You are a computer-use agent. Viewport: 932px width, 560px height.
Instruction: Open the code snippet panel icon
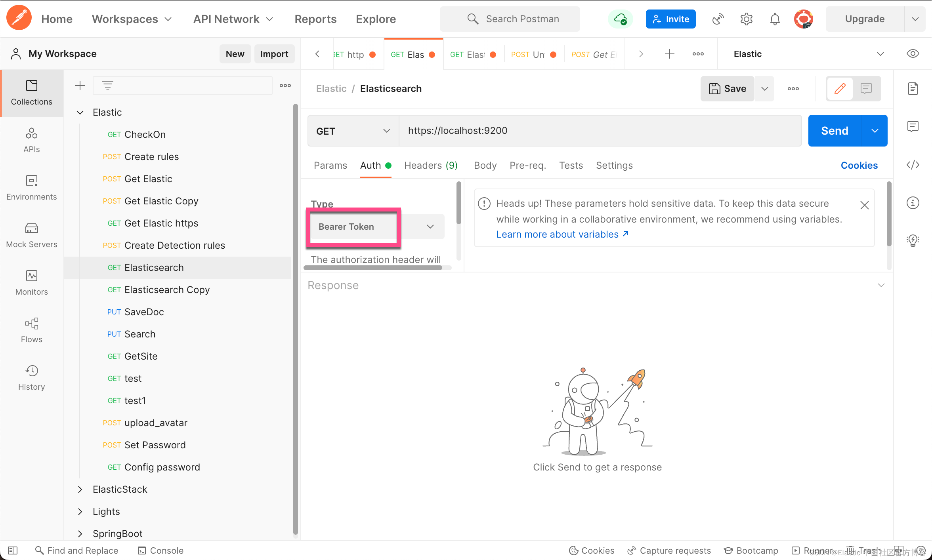(913, 165)
